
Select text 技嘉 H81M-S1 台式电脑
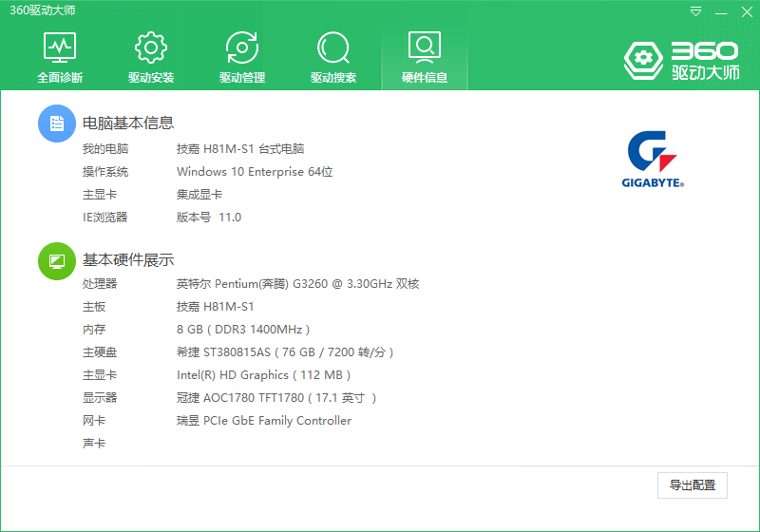point(240,149)
